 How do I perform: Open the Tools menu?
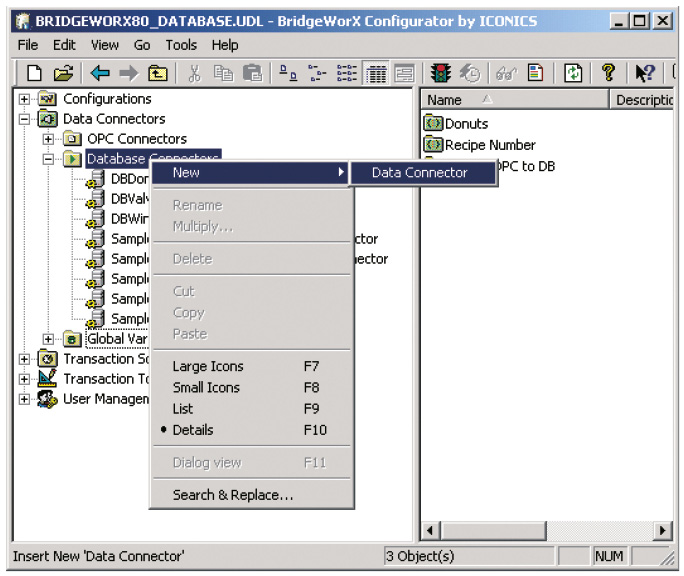click(x=181, y=45)
